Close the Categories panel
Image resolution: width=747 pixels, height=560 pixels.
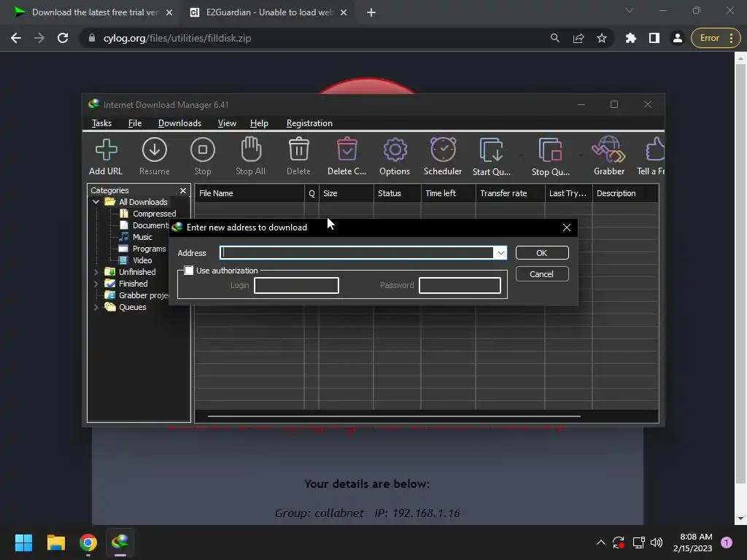tap(183, 190)
